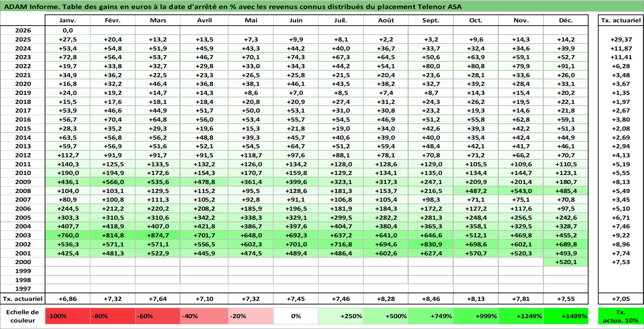Screen dimensions: 644x329
Task: Click the +500% green scale swatch
Action: (386, 316)
